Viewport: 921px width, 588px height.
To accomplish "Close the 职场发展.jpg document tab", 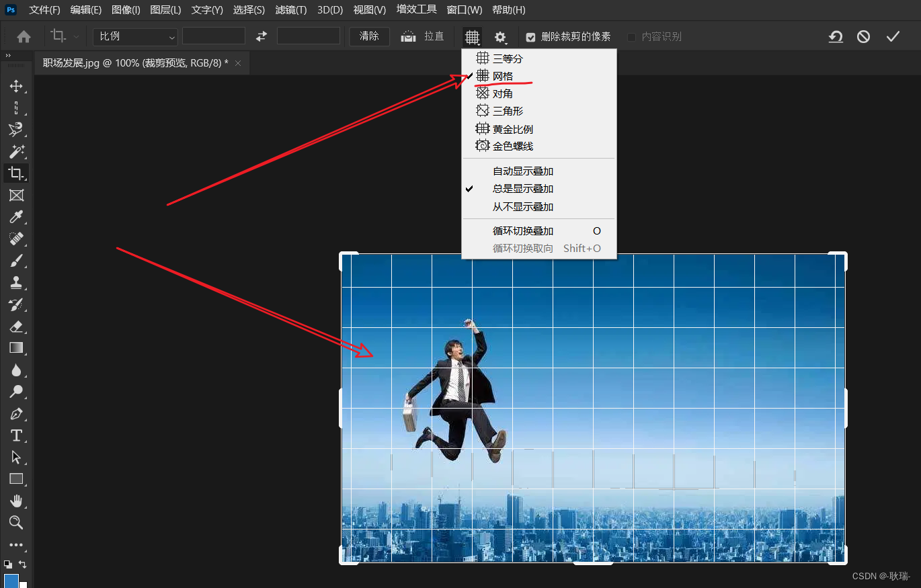I will (x=238, y=63).
